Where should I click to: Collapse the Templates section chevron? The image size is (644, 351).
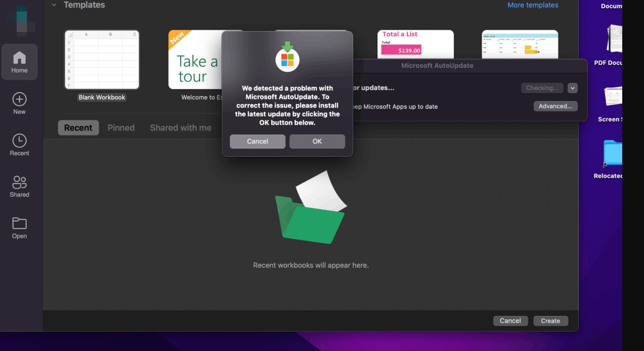(54, 5)
